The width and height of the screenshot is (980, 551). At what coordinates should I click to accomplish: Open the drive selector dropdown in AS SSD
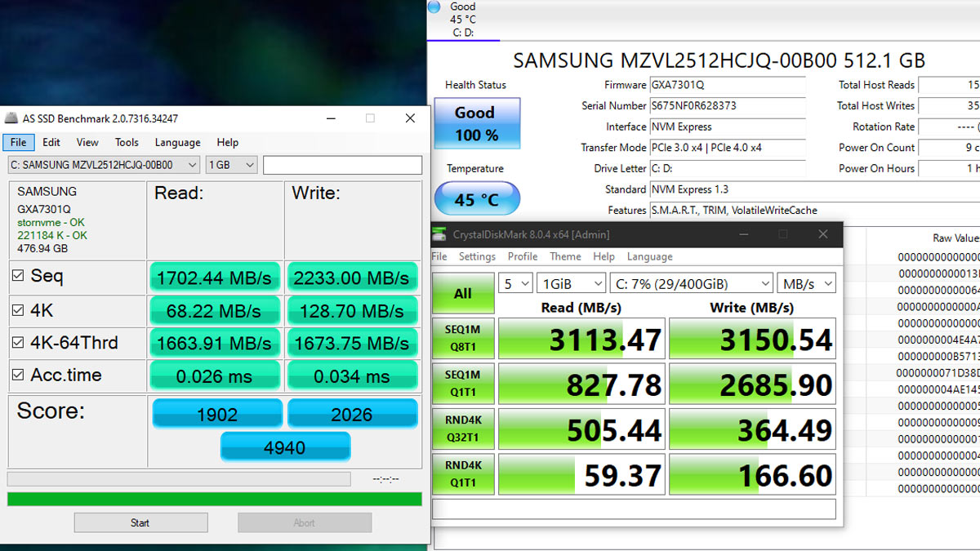pyautogui.click(x=104, y=165)
